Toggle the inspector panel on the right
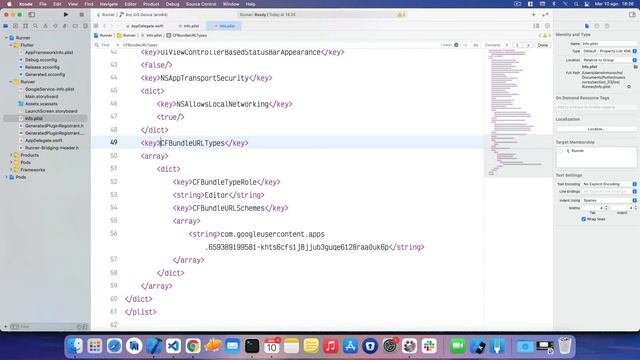The height and width of the screenshot is (360, 640). 632,14
